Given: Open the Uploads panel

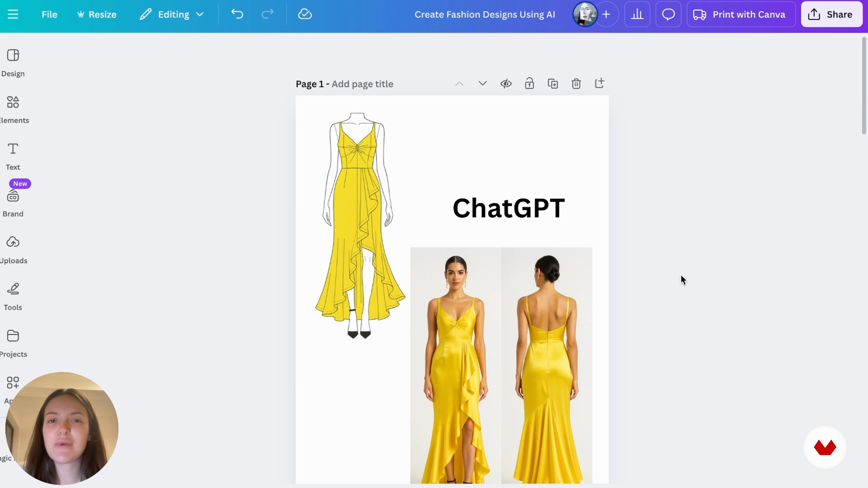Looking at the screenshot, I should tap(13, 250).
